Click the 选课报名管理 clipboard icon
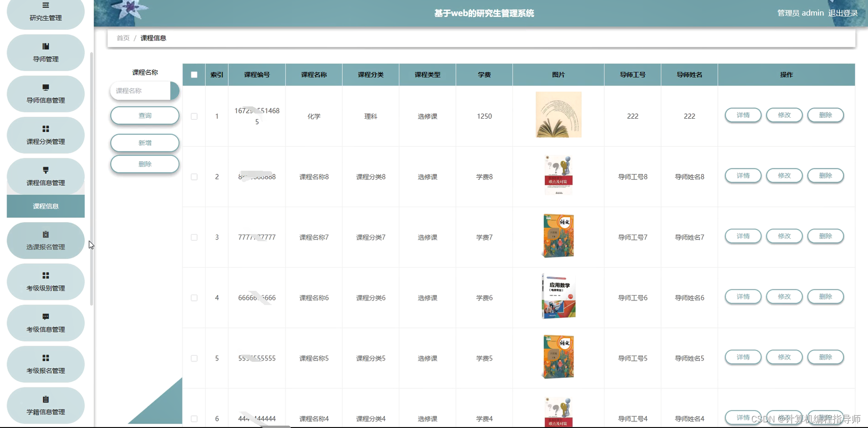This screenshot has width=868, height=428. pos(45,234)
